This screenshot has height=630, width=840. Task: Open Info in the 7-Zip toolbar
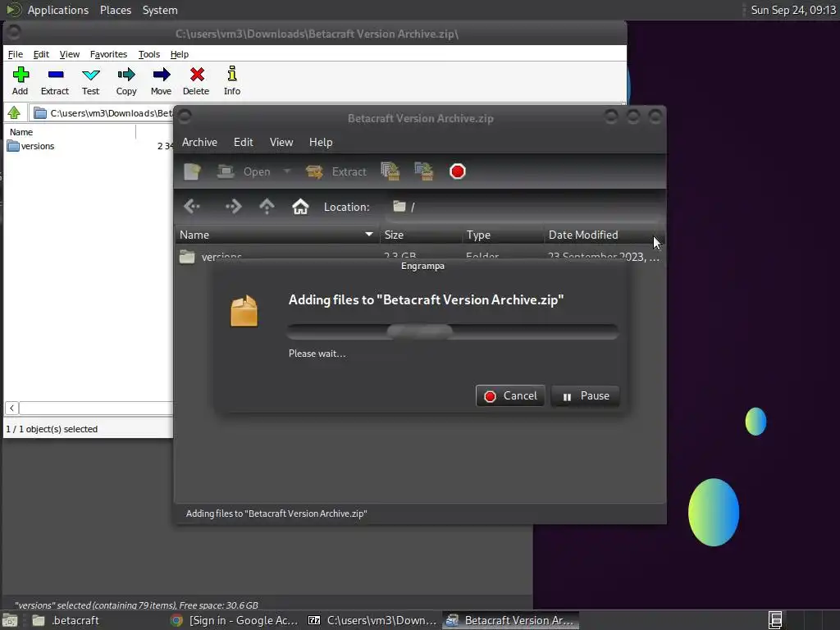coord(232,81)
